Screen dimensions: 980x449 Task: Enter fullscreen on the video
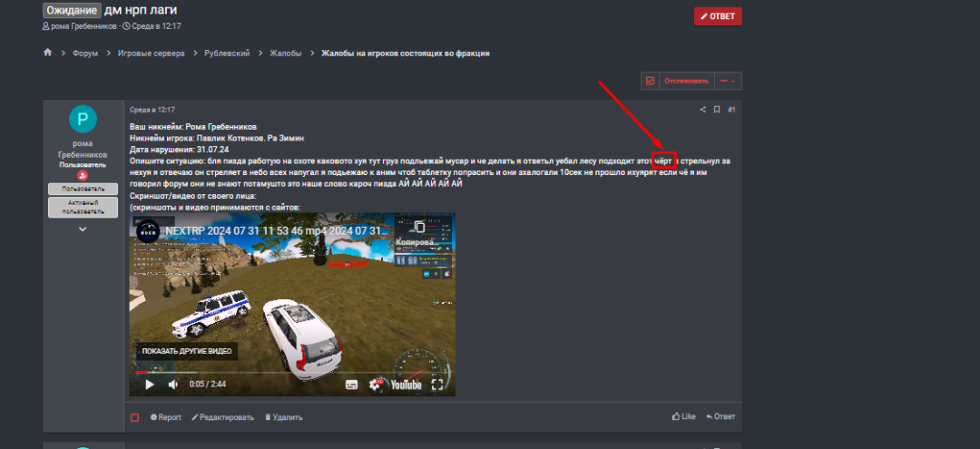(x=437, y=385)
